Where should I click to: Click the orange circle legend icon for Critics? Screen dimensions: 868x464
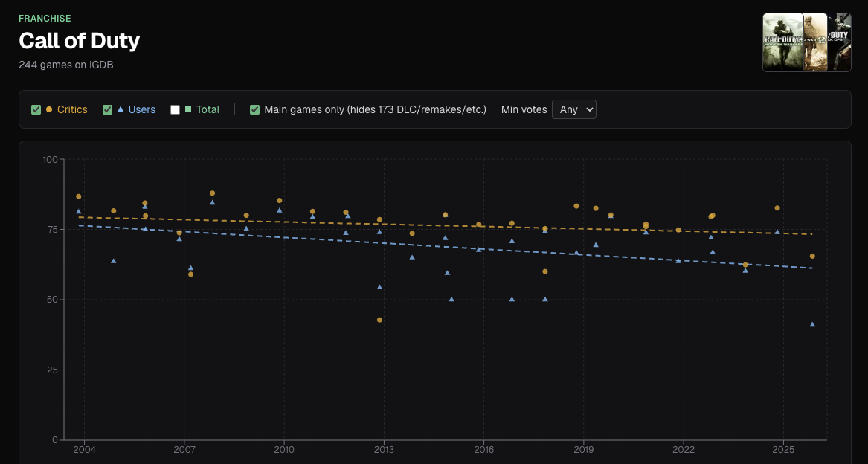tap(49, 109)
